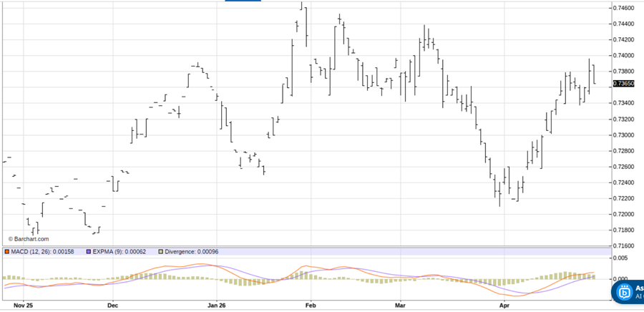
Task: Click the 0.74600 price axis label
Action: 623,8
